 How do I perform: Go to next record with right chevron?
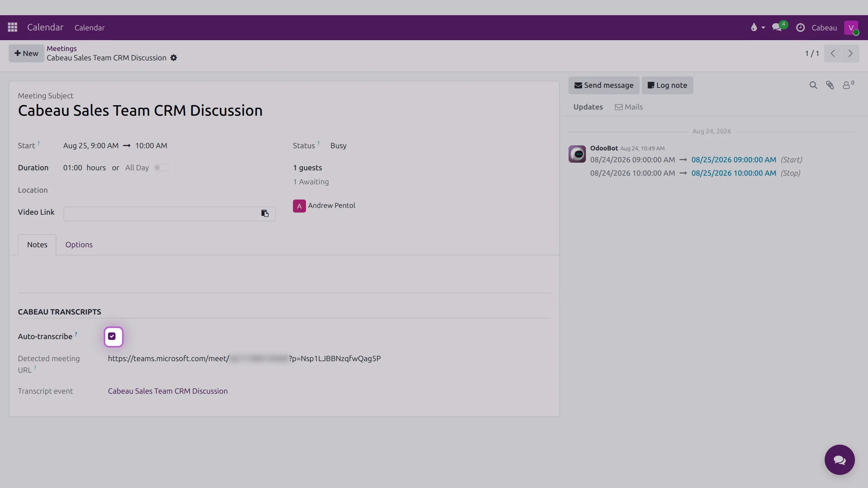850,53
